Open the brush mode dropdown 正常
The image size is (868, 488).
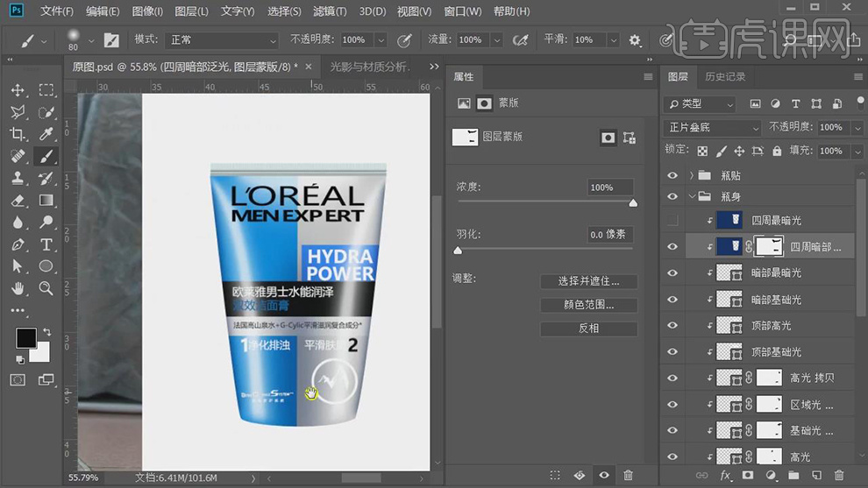[223, 40]
